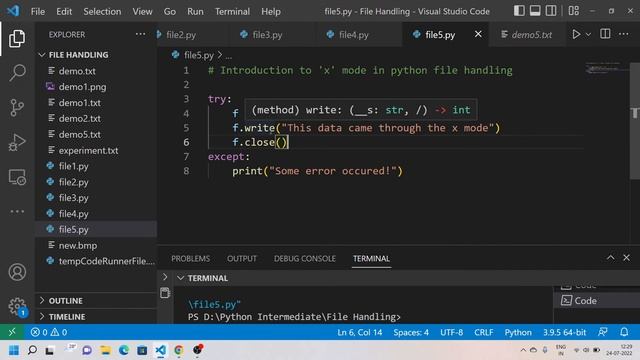
Task: Open the Search view in activity bar
Action: (x=17, y=73)
